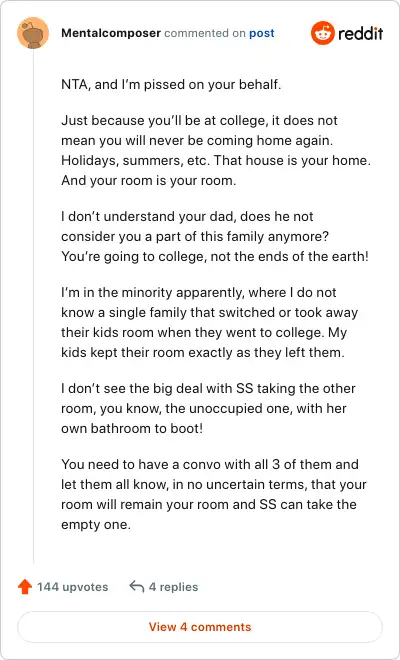Open the Mentalcomposer username profile

click(111, 33)
